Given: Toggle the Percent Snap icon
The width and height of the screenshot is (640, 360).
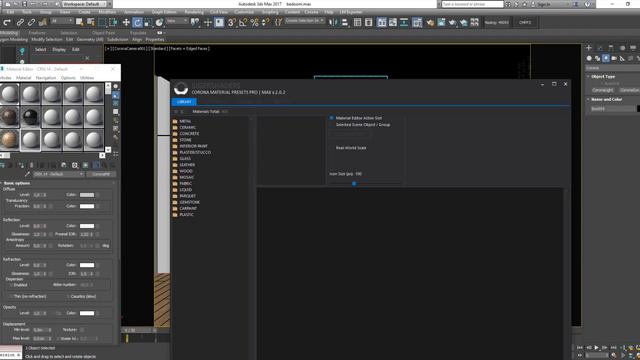Looking at the screenshot, I should point(254,22).
